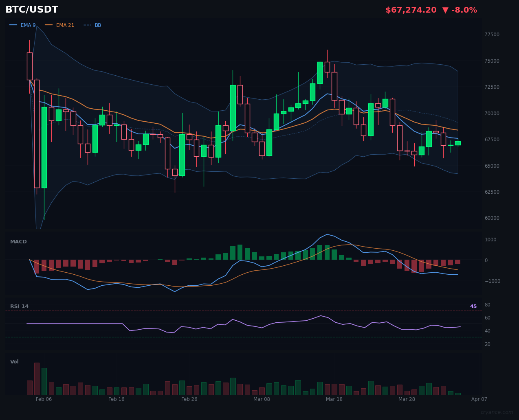This screenshot has height=420, width=519.
Task: Click the current price $67,274.20
Action: [411, 10]
